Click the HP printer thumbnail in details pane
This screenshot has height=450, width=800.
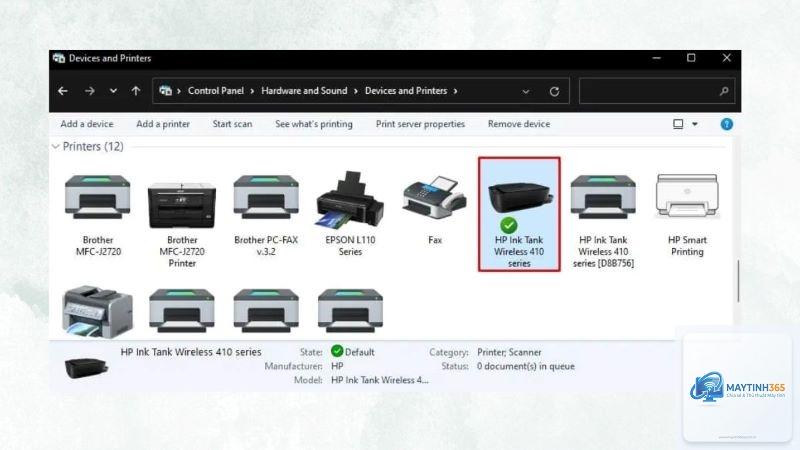(86, 367)
